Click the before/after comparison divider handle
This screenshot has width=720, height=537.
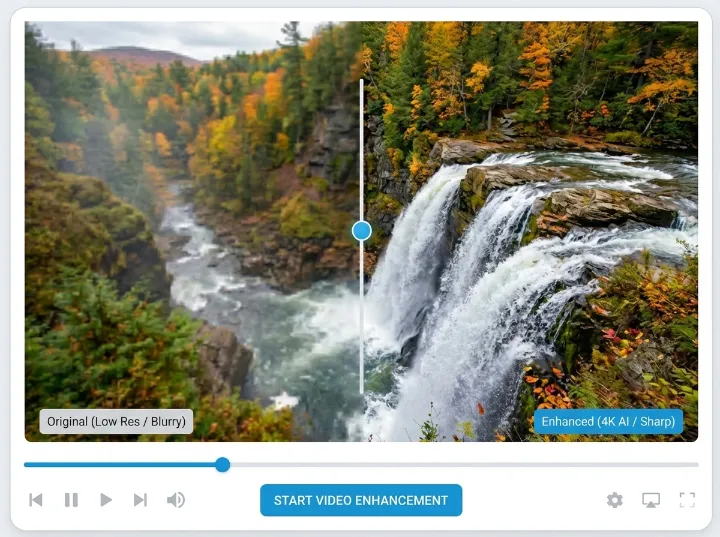[362, 231]
